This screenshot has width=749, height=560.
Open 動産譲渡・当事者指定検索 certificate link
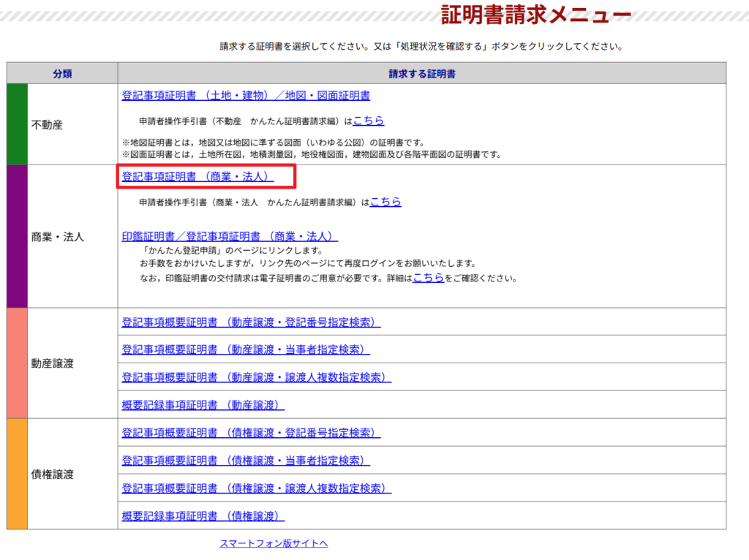(246, 350)
